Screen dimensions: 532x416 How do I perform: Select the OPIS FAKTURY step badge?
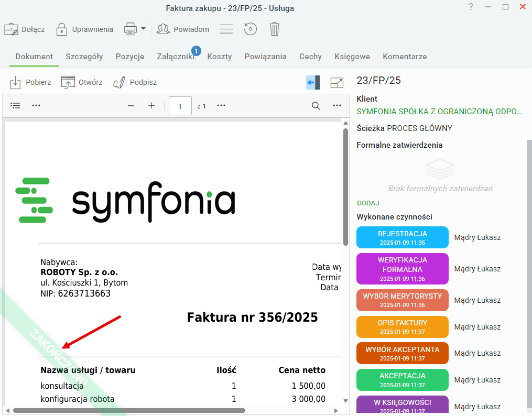(x=403, y=327)
